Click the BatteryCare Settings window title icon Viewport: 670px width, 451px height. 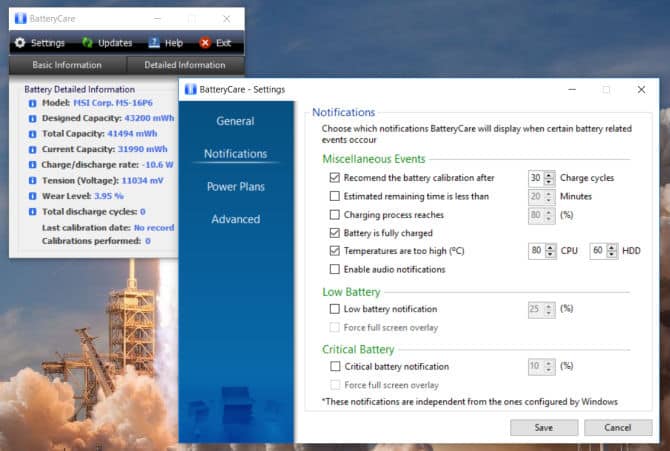click(x=191, y=89)
